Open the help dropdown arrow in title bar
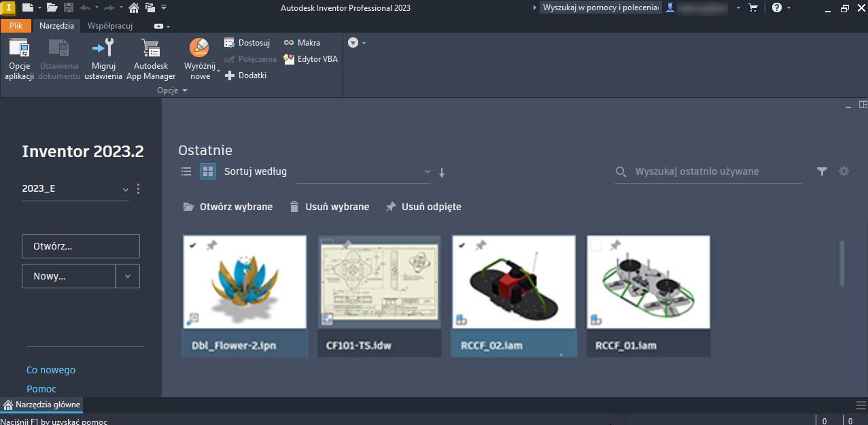Screen dimensions: 868x425 coord(788,8)
